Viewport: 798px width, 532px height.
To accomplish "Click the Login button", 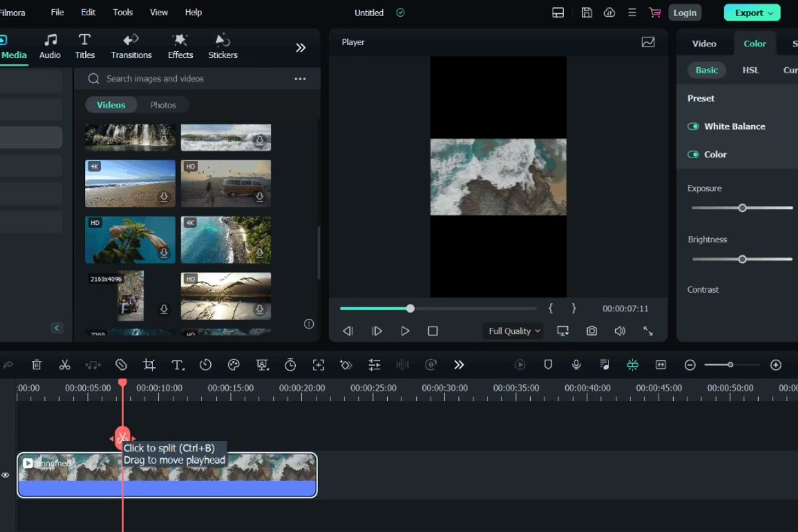I will [684, 13].
